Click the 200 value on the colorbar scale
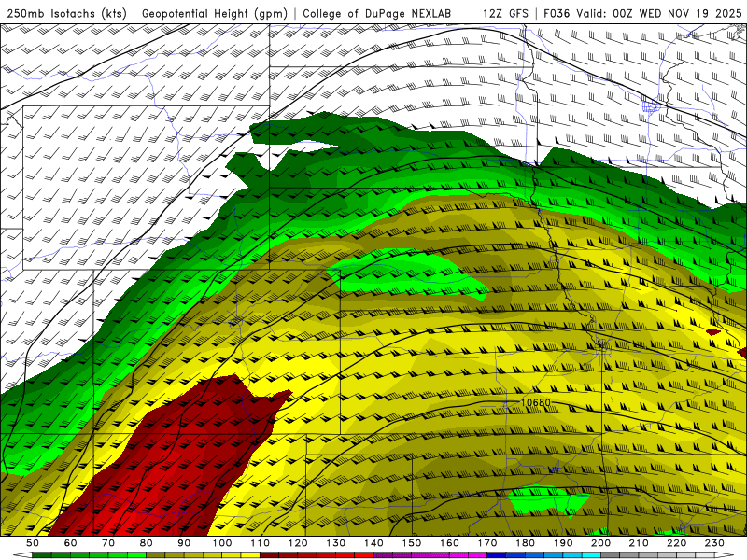Screen dimensions: 747x560 601,543
